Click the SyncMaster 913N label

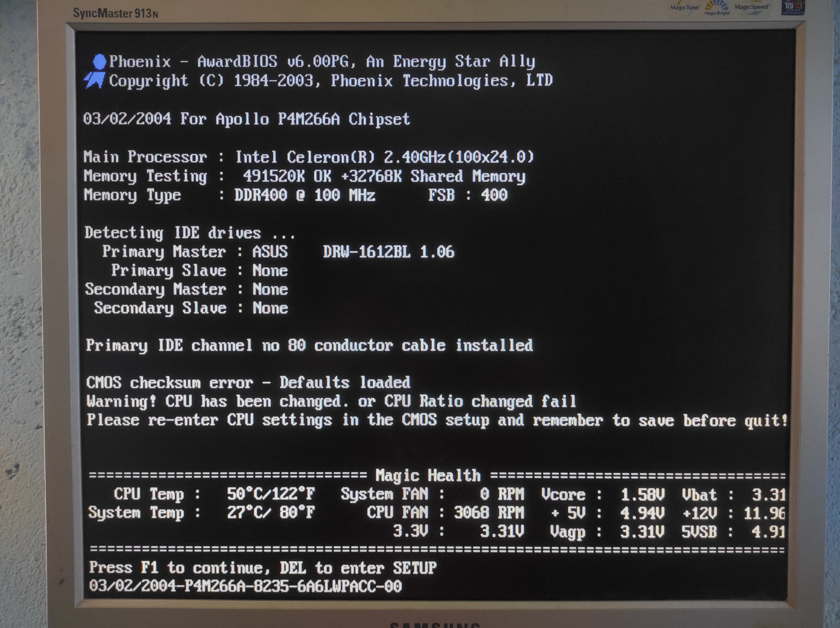(x=116, y=13)
